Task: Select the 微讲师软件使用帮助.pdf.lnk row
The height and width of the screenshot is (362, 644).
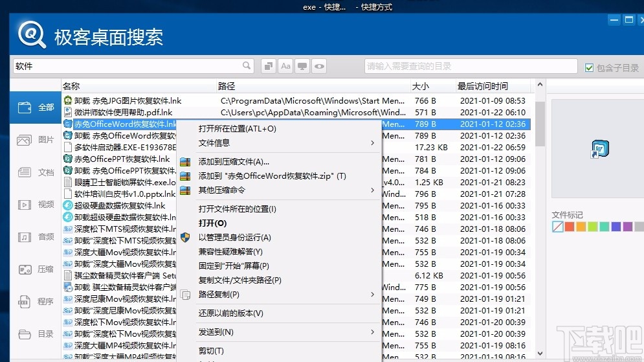Action: (x=296, y=112)
